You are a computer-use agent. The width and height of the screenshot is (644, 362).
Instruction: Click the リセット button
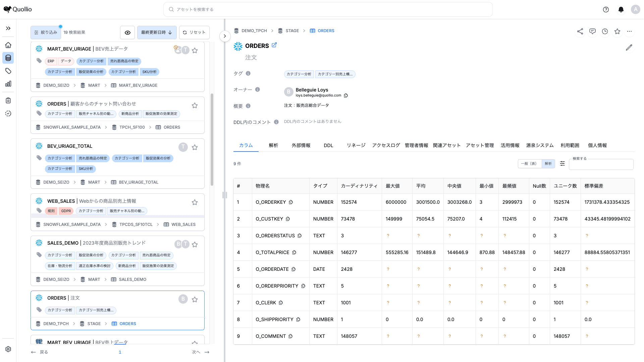194,33
